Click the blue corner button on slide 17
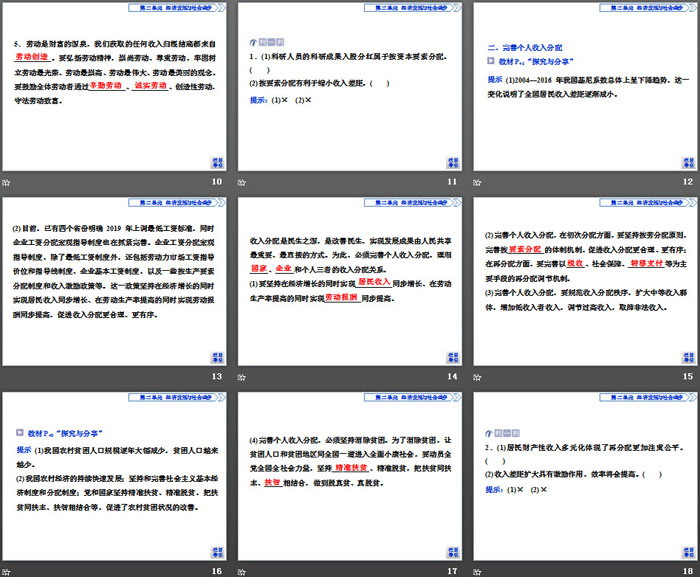The height and width of the screenshot is (577, 700). (x=453, y=552)
